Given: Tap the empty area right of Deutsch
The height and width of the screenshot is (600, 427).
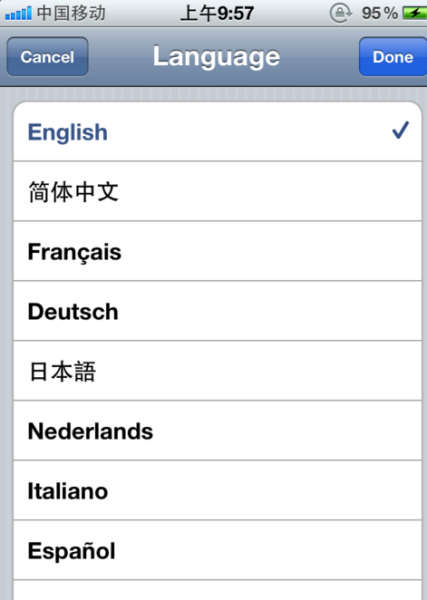Looking at the screenshot, I should 270,311.
